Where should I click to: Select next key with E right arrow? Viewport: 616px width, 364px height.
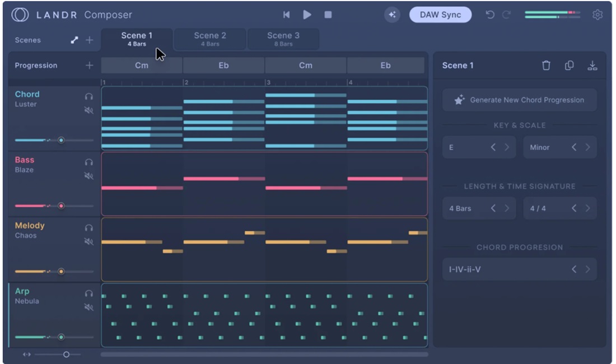point(507,147)
